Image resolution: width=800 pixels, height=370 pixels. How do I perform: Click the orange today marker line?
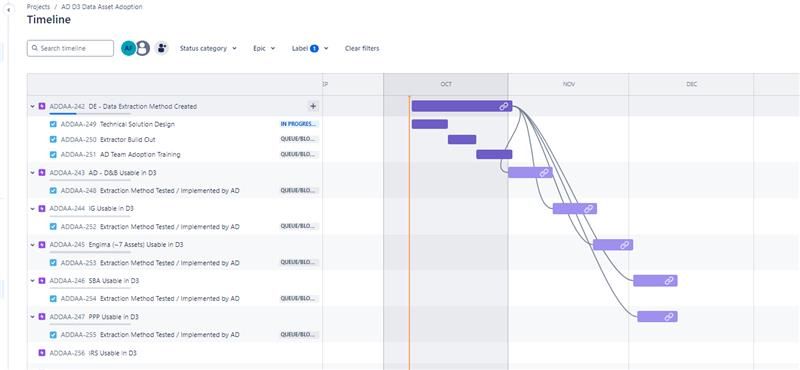[x=409, y=232]
